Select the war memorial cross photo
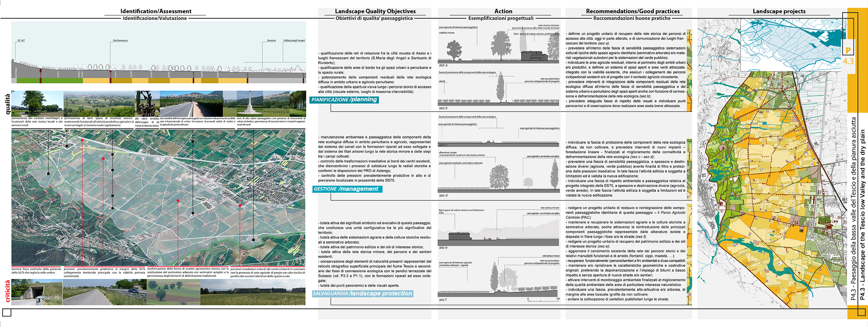This screenshot has width=868, height=327. coord(250,103)
